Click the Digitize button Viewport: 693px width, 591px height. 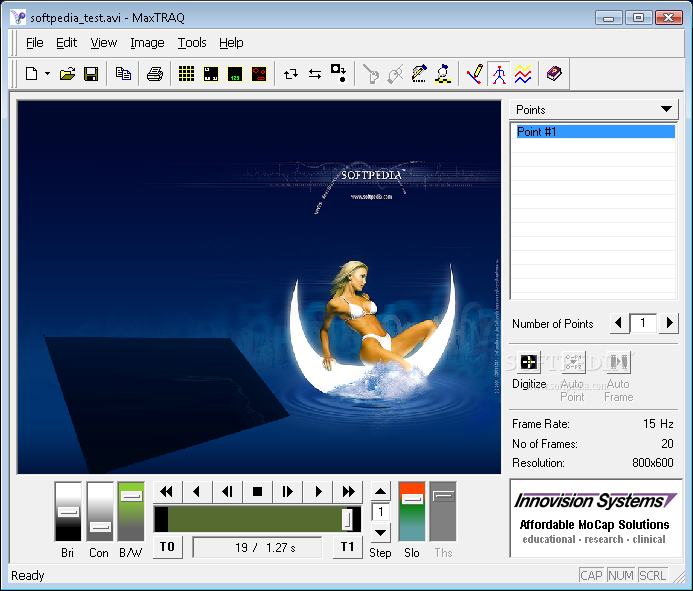(529, 362)
